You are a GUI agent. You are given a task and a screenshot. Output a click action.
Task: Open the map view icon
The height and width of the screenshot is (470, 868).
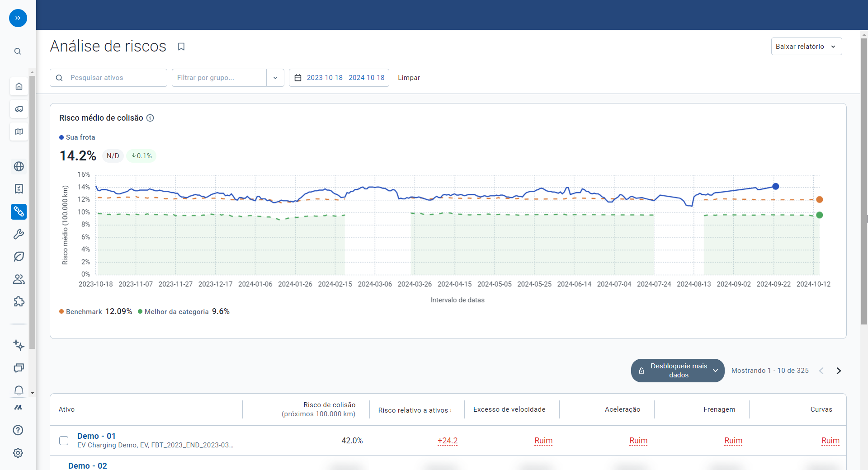pos(19,132)
